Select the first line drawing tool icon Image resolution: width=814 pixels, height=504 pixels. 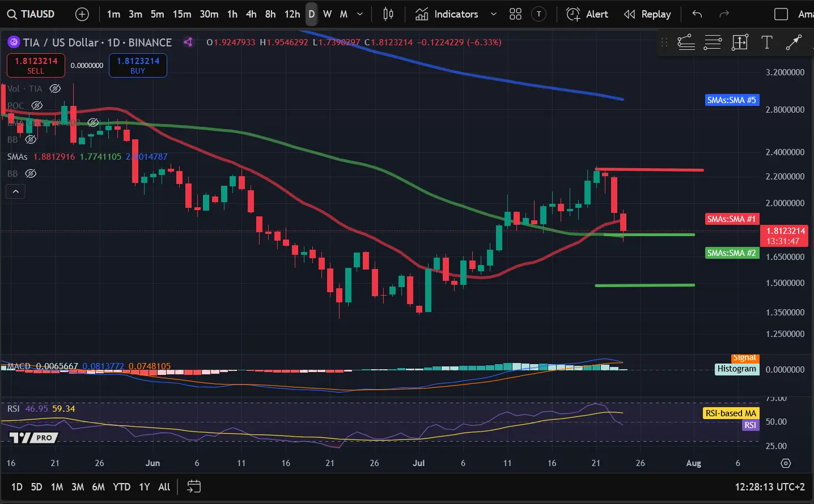686,42
